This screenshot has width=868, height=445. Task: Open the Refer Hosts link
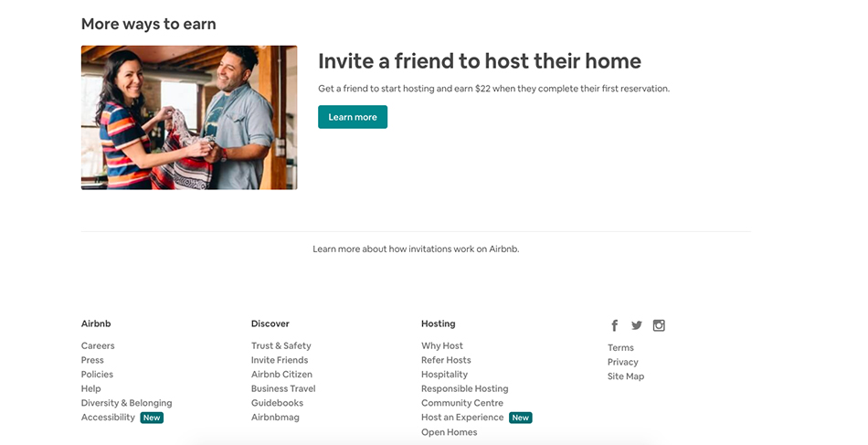point(446,360)
